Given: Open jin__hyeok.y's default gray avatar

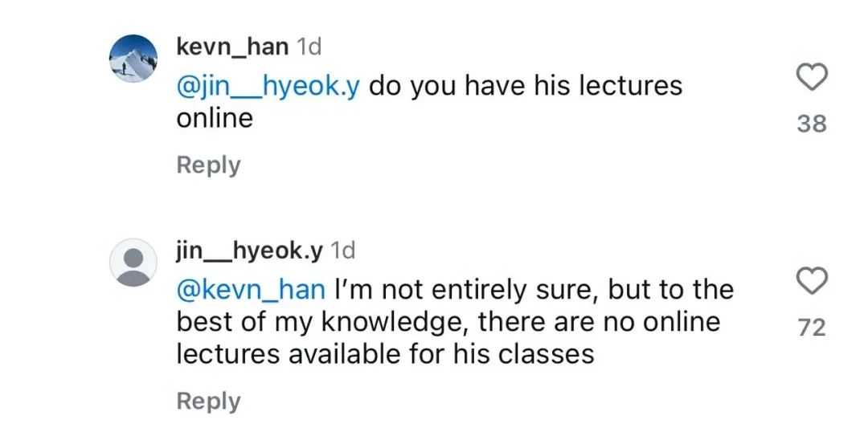Looking at the screenshot, I should click(x=133, y=263).
